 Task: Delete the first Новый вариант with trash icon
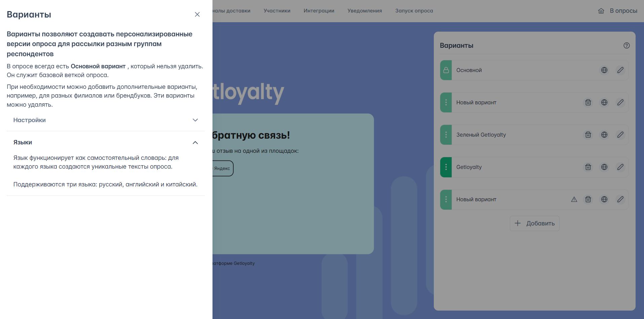pos(588,102)
